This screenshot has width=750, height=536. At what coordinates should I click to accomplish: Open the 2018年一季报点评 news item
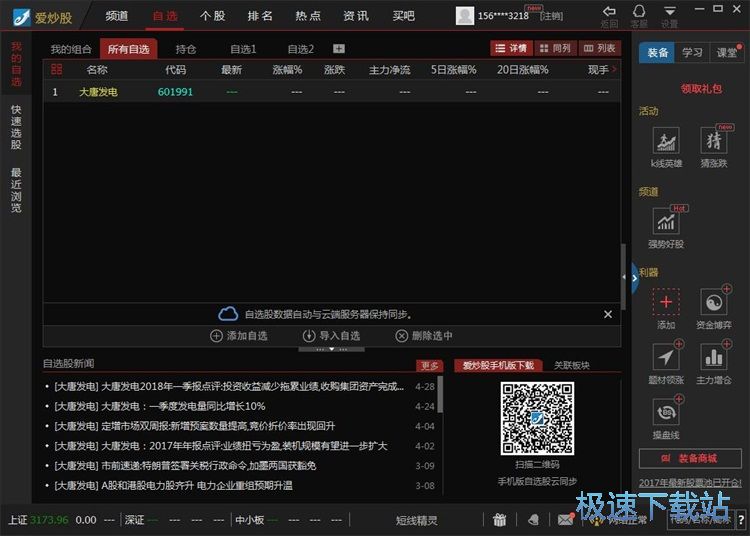point(229,386)
